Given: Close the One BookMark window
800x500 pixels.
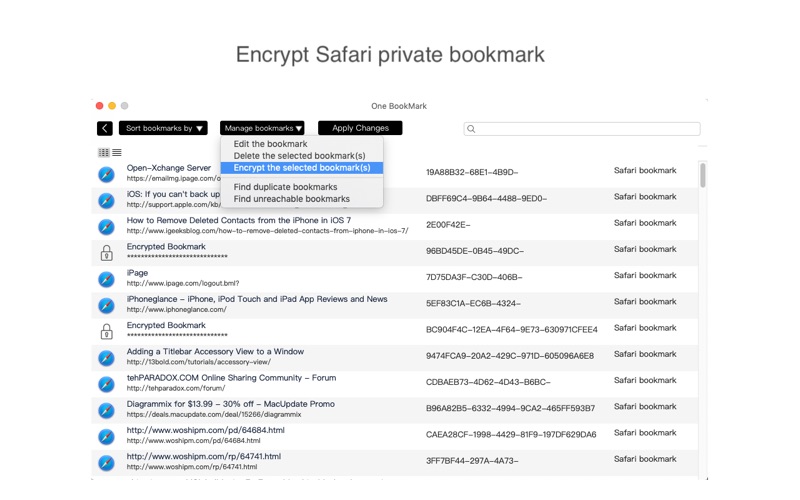Looking at the screenshot, I should tap(99, 106).
